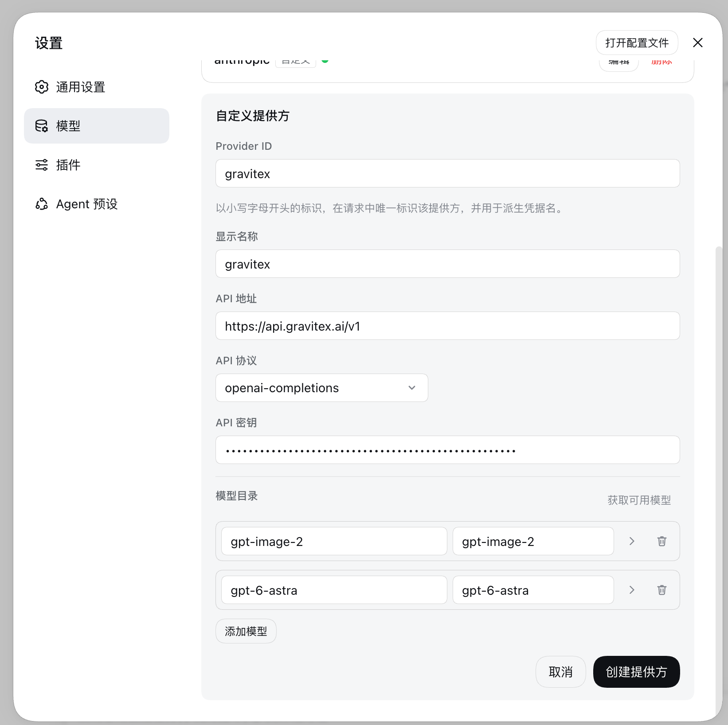Expand gpt-image-2 model details
728x725 pixels.
pyautogui.click(x=632, y=541)
